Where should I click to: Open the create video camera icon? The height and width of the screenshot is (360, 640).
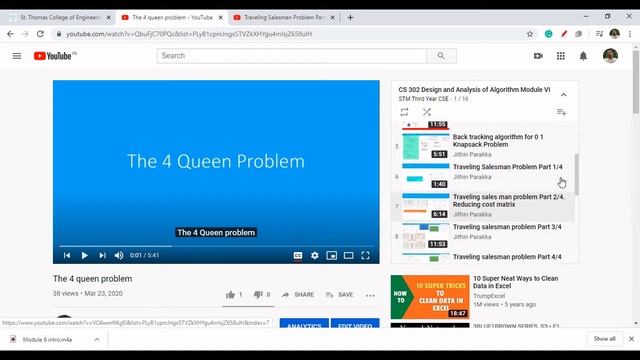click(538, 56)
